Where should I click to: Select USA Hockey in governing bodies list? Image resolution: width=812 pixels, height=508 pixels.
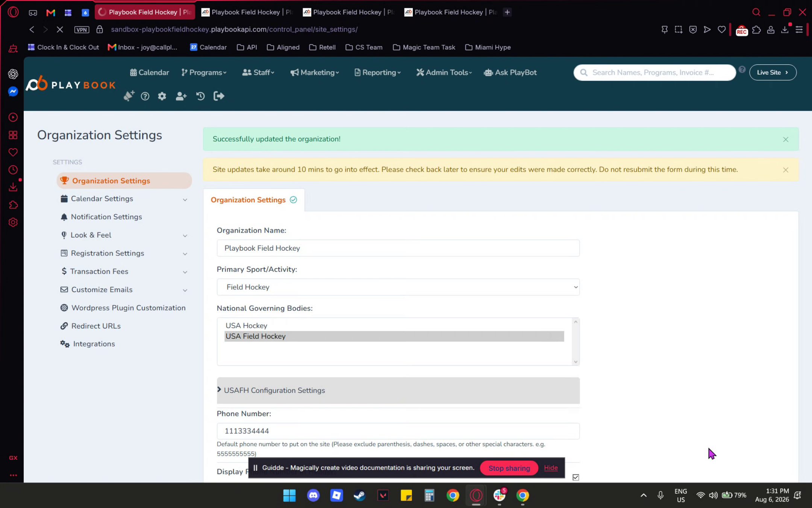click(394, 326)
